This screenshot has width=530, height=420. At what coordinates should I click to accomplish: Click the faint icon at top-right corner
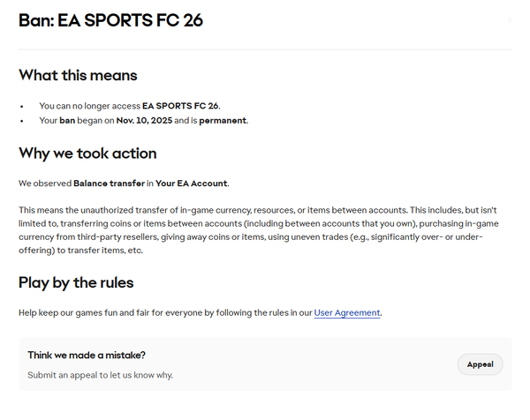(510, 19)
